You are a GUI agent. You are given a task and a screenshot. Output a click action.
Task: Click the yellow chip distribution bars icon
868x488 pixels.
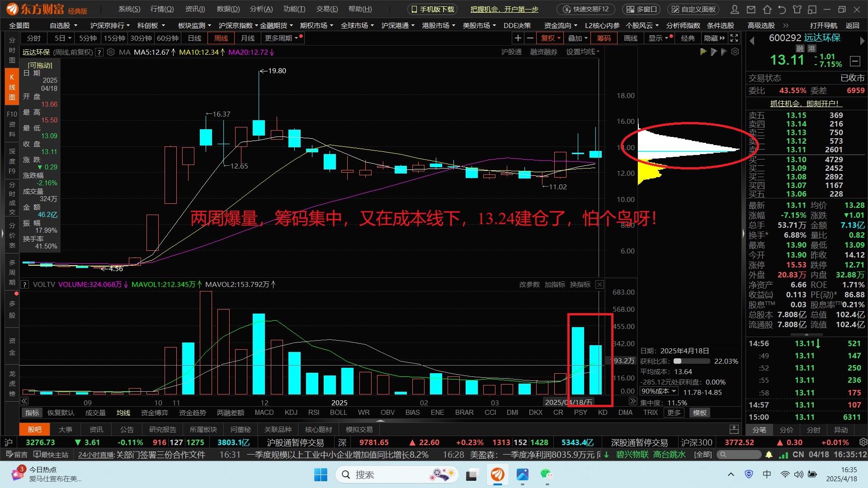[x=703, y=52]
